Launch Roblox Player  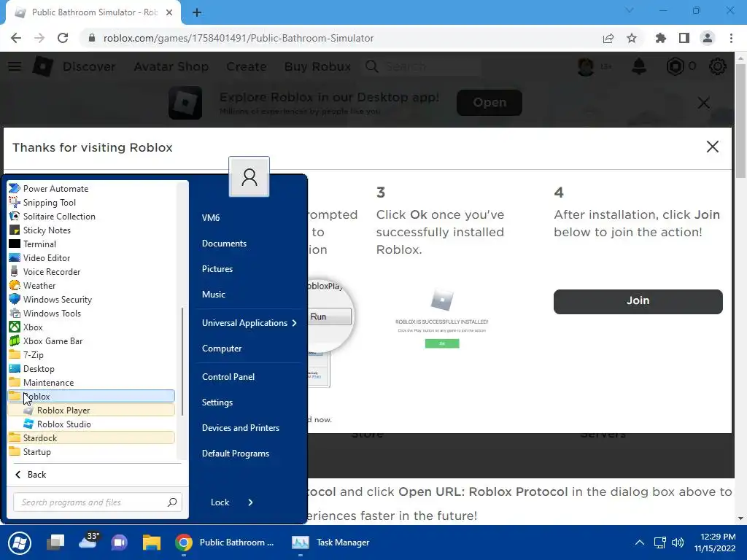tap(91, 410)
